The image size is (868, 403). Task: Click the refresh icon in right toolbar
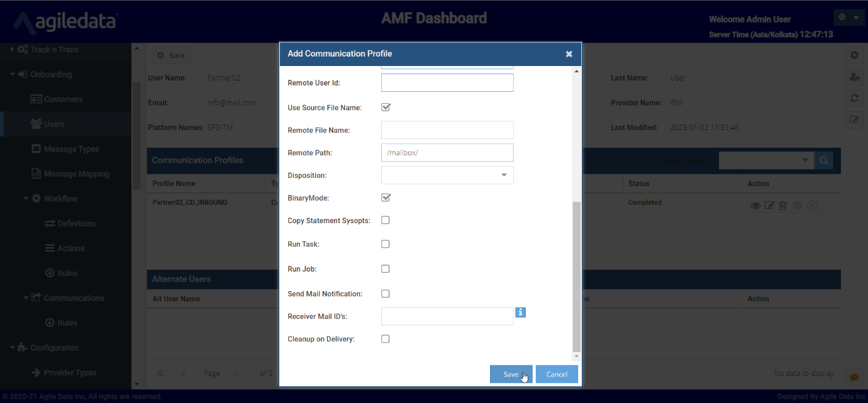point(854,98)
